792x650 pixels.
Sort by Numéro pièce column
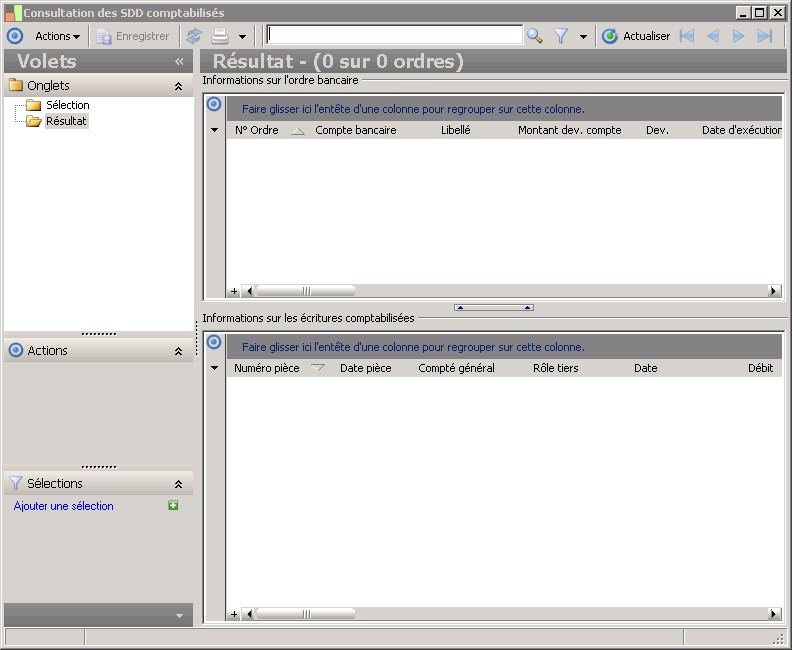(267, 368)
